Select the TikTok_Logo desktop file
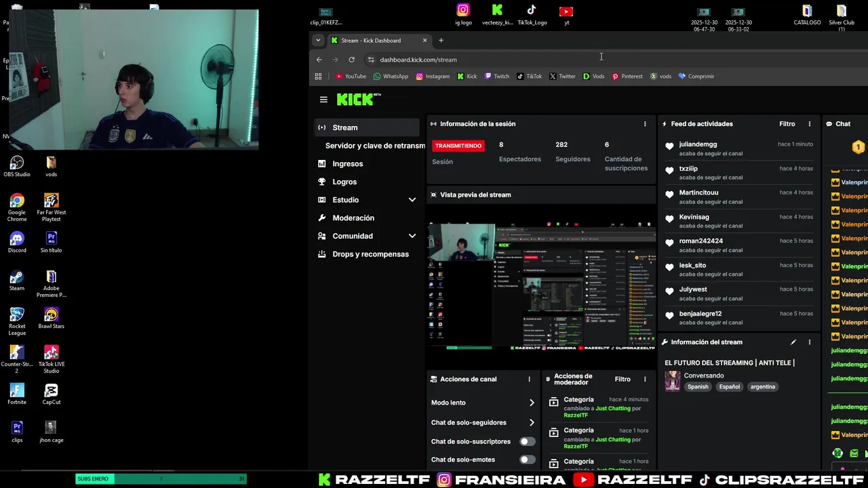 pyautogui.click(x=532, y=15)
